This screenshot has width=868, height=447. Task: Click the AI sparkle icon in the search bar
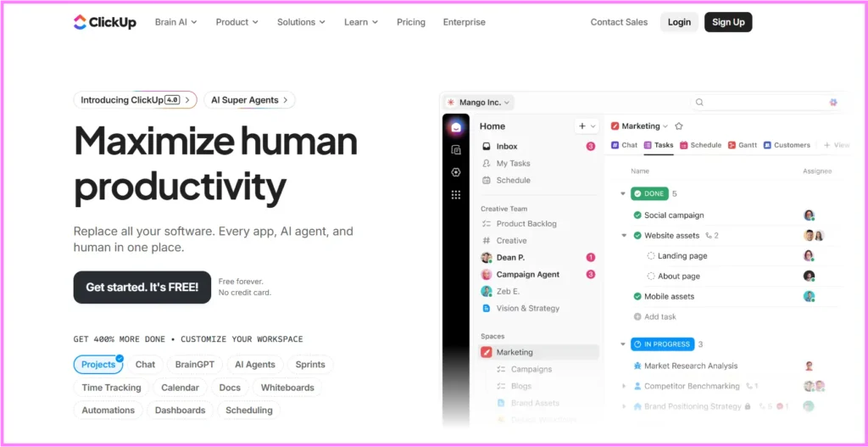(833, 103)
